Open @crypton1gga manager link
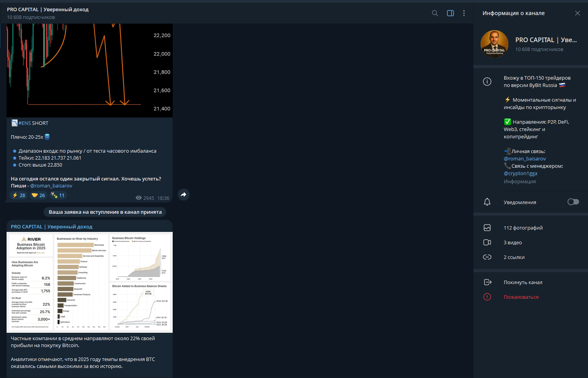The width and height of the screenshot is (588, 378). point(520,173)
